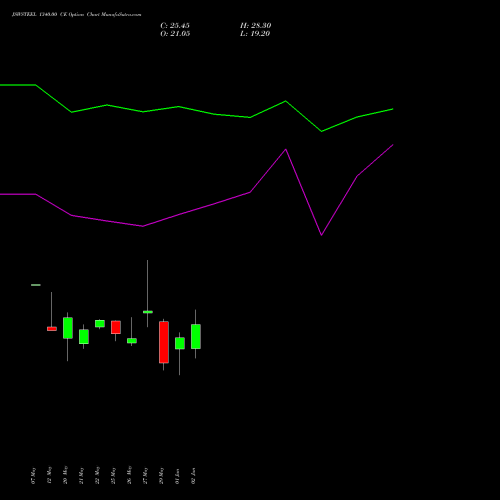Click the small red candle for 12 May
The width and height of the screenshot is (500, 500).
pos(52,329)
